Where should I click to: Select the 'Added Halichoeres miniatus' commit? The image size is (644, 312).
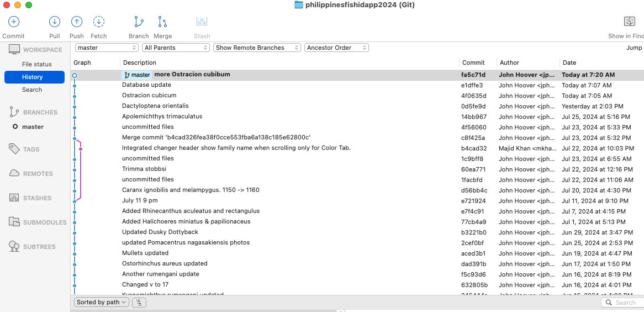coord(357,222)
